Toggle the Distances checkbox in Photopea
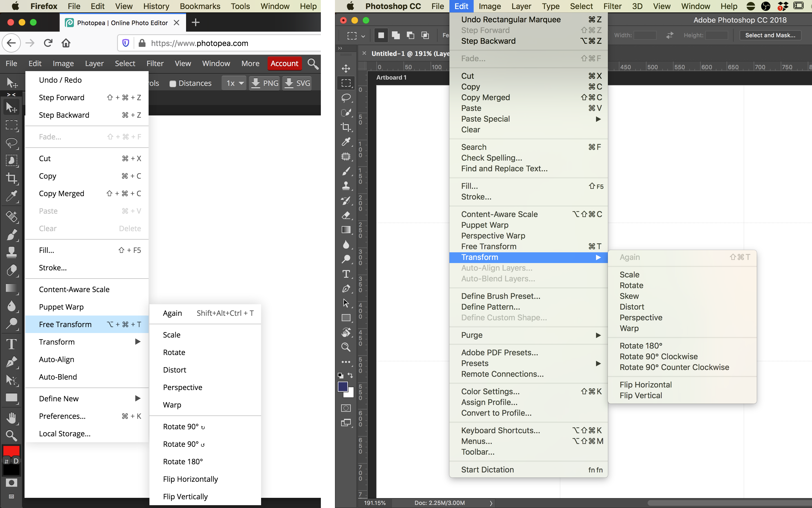This screenshot has height=508, width=812. point(173,84)
